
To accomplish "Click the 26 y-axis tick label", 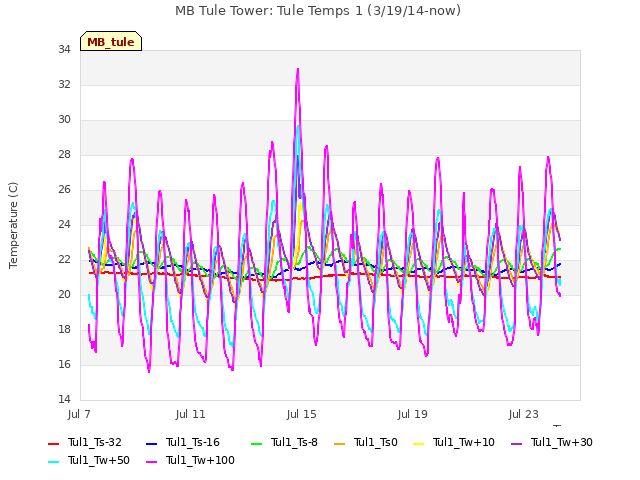I will click(x=64, y=189).
